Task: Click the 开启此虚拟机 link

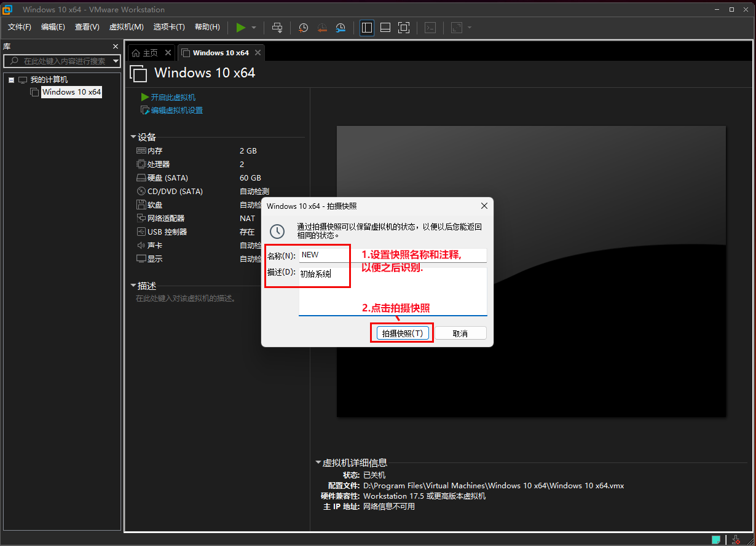Action: coord(173,97)
